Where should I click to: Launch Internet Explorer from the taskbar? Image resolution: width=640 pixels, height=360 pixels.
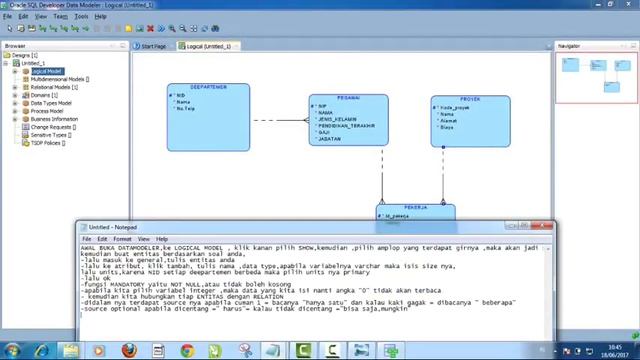[x=41, y=351]
